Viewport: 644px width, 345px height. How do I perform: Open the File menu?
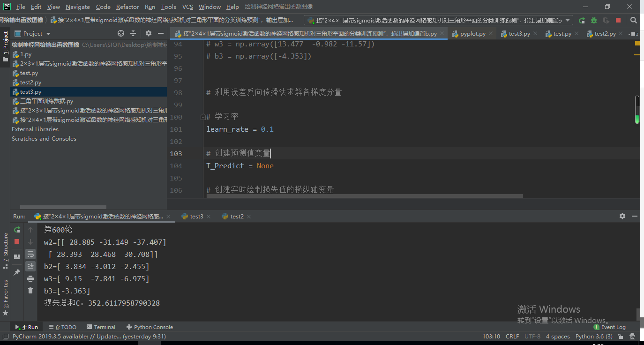[x=21, y=7]
